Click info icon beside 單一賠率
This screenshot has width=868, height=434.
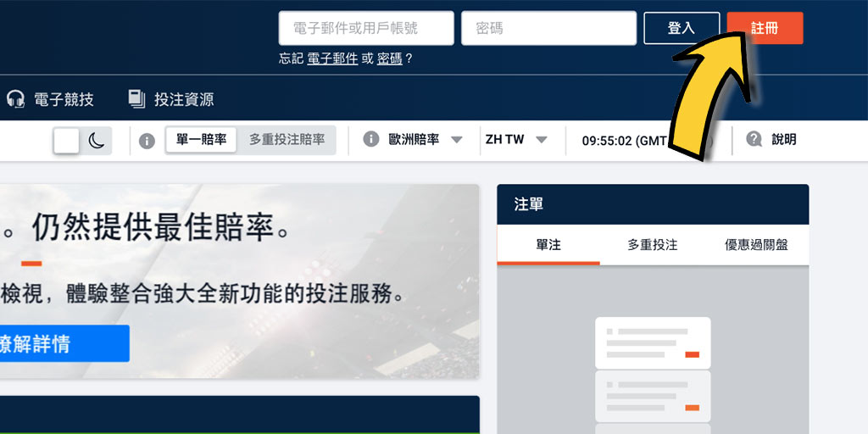147,142
